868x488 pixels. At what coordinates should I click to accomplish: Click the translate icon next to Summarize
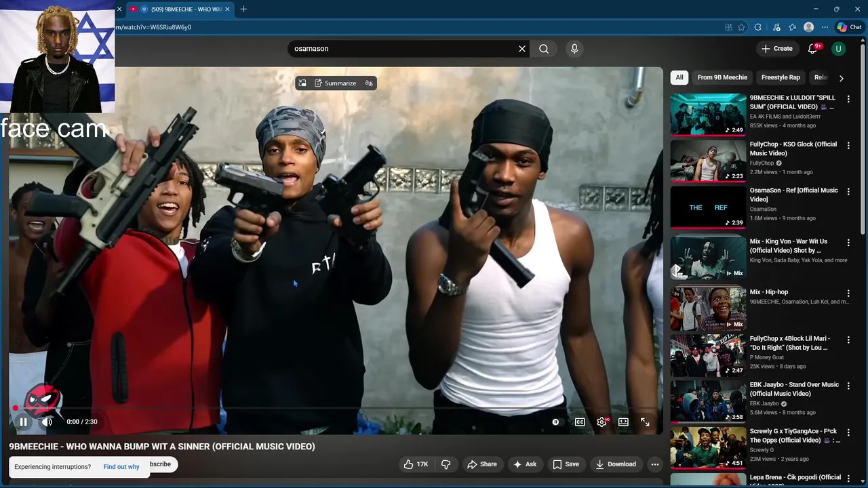[369, 83]
